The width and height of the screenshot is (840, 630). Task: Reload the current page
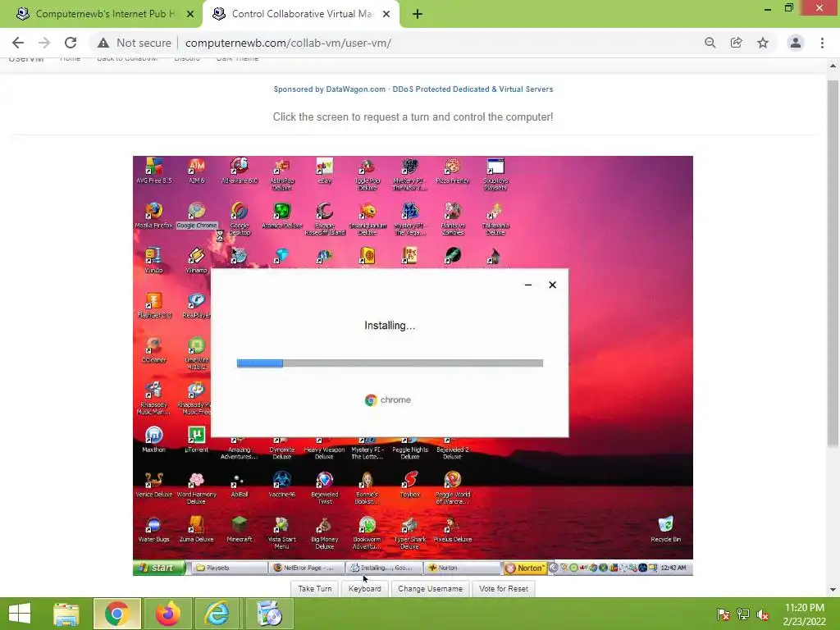[71, 43]
